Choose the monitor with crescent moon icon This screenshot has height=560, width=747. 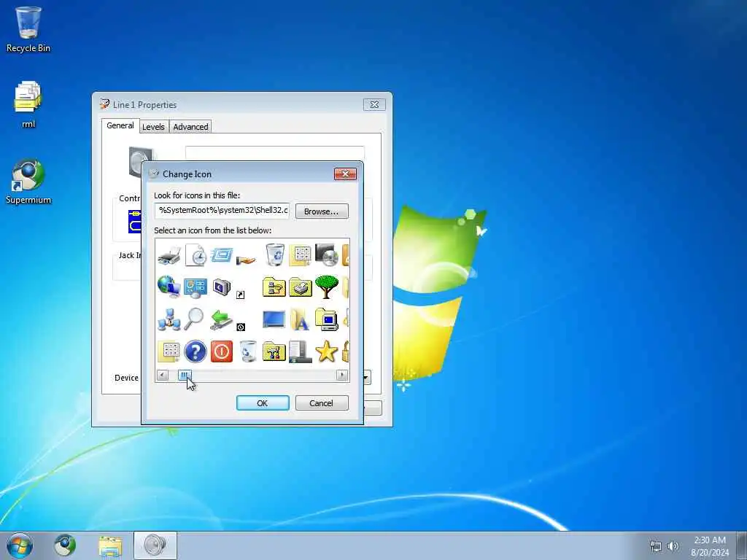(x=222, y=287)
